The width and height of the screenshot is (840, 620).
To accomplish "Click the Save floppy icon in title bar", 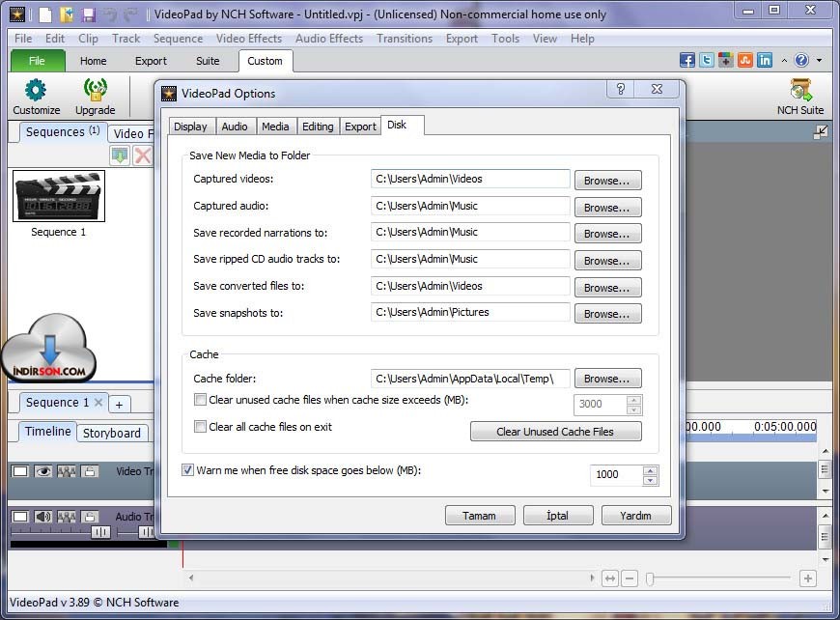I will point(89,14).
